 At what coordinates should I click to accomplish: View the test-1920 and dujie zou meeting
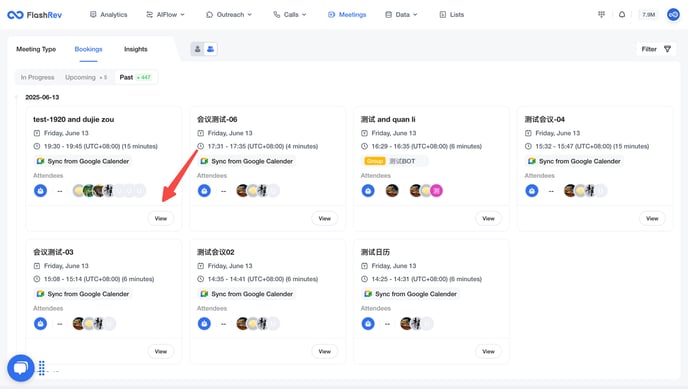click(161, 218)
